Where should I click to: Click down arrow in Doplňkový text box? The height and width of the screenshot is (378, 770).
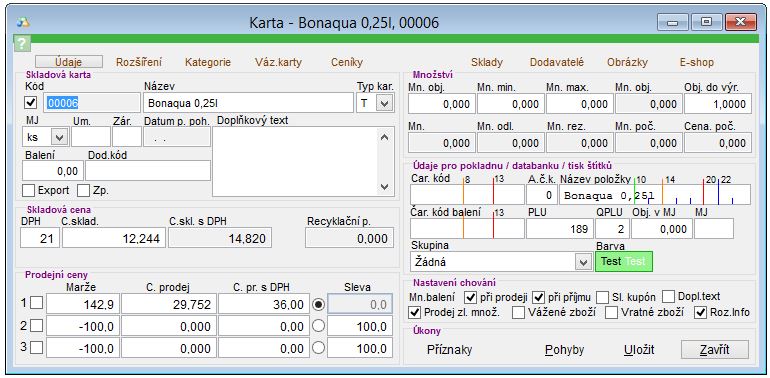385,187
